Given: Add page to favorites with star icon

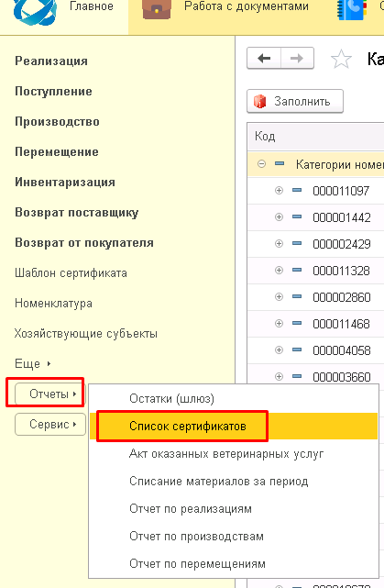Looking at the screenshot, I should click(x=341, y=59).
